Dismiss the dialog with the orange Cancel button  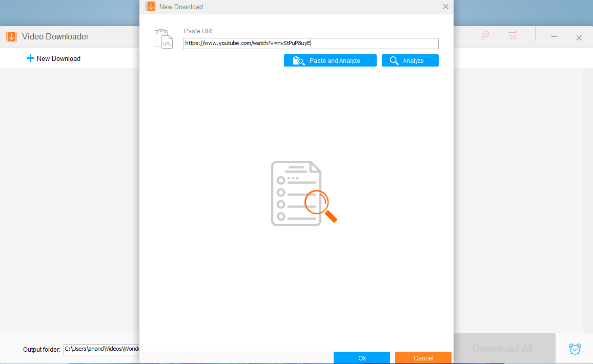click(x=423, y=358)
